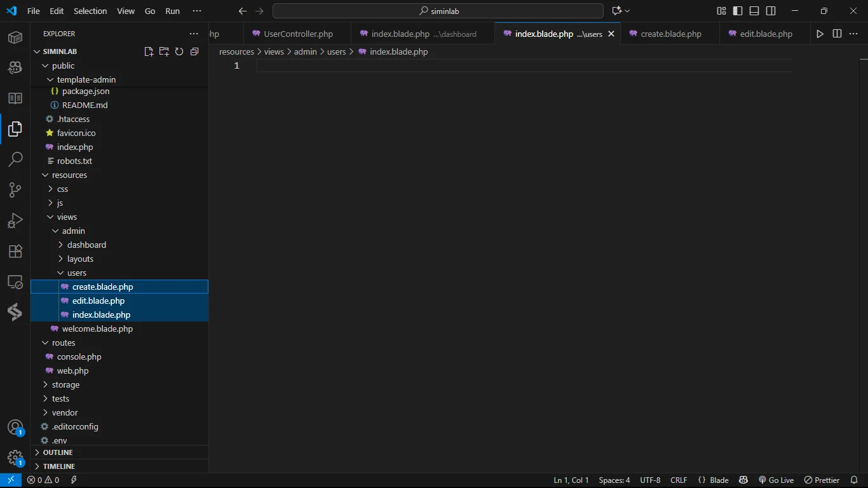Expand the OUTLINE section

58,452
